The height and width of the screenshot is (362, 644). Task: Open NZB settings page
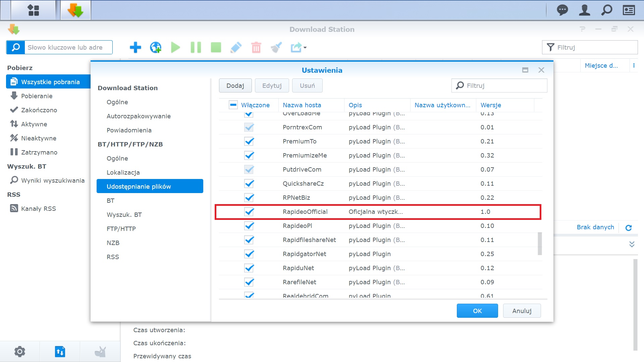pos(113,243)
